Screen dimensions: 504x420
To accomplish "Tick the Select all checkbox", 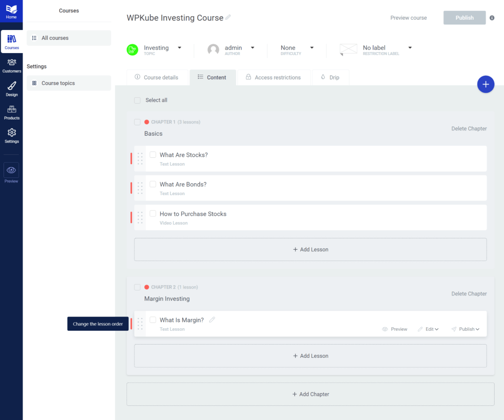I will [137, 100].
